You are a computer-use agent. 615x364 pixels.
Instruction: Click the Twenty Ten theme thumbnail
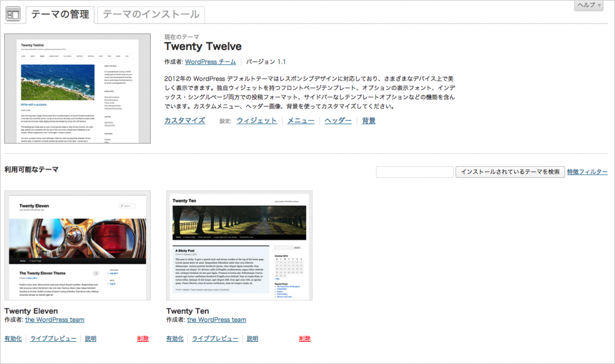click(239, 246)
